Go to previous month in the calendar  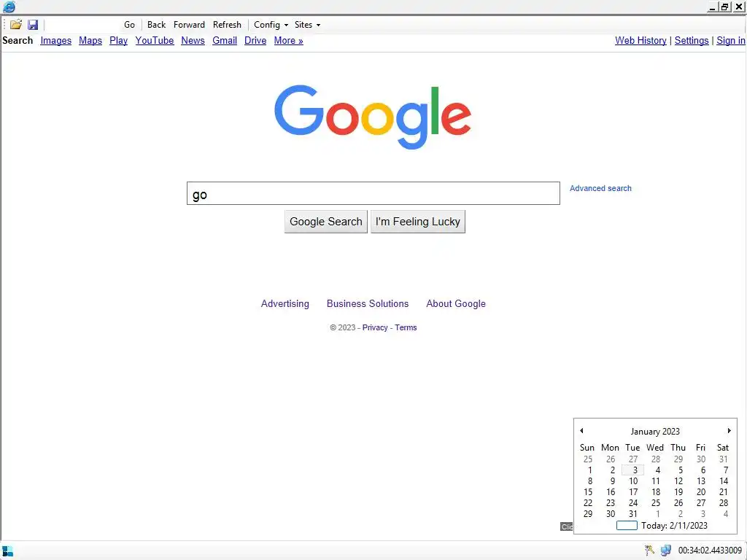click(x=581, y=431)
